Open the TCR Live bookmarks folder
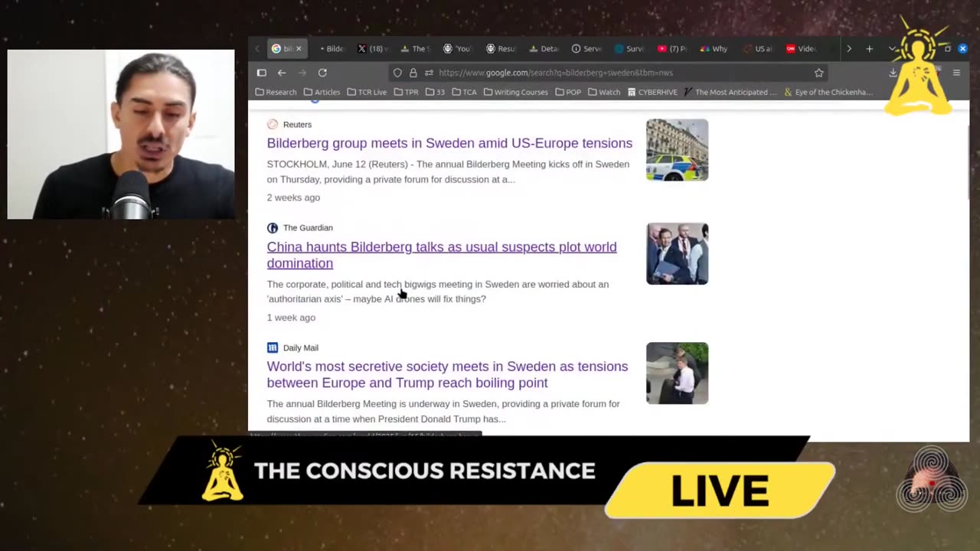 (x=367, y=92)
